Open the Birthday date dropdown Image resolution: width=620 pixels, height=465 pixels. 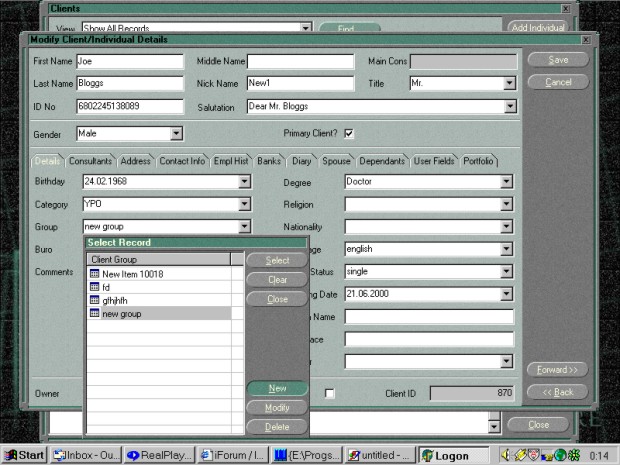click(245, 181)
